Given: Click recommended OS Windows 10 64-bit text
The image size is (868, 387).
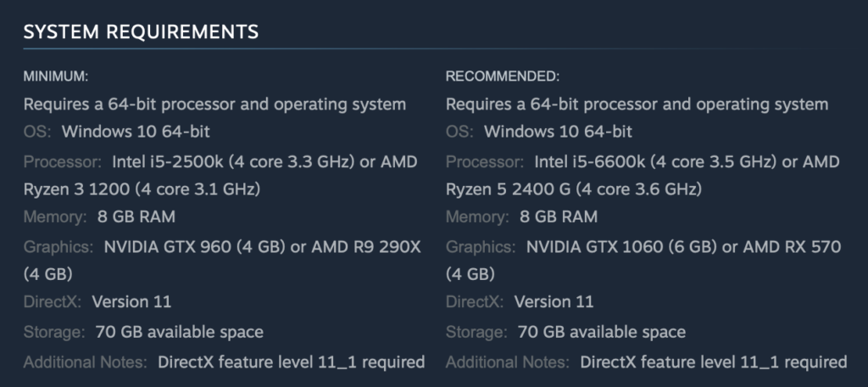Looking at the screenshot, I should coord(558,132).
